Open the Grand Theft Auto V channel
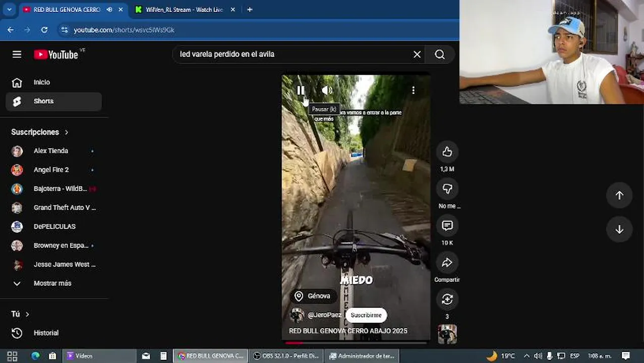 (54, 208)
